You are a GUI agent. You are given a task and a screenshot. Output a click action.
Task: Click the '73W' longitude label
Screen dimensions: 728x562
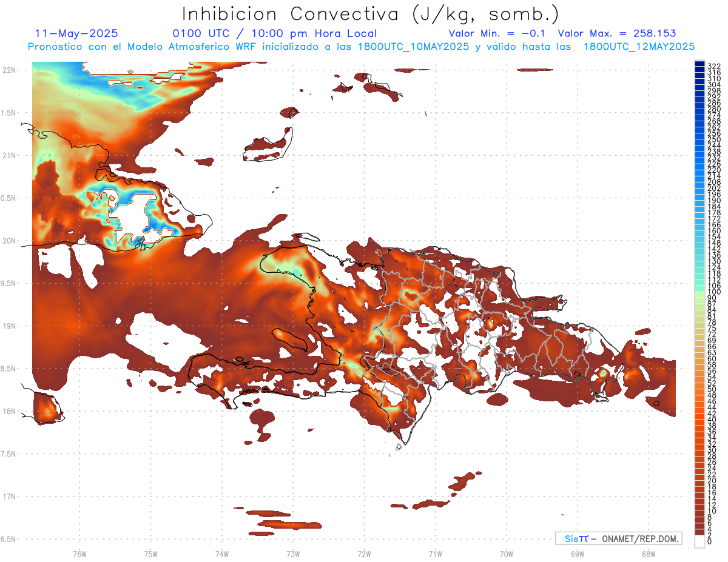(293, 554)
